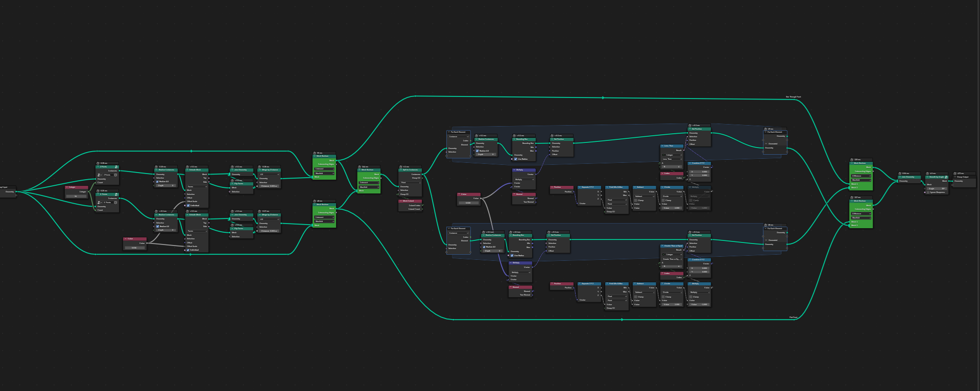Open All mode dropdown on 0.17 ms Merge by Distance
980x391 pixels.
(269, 219)
